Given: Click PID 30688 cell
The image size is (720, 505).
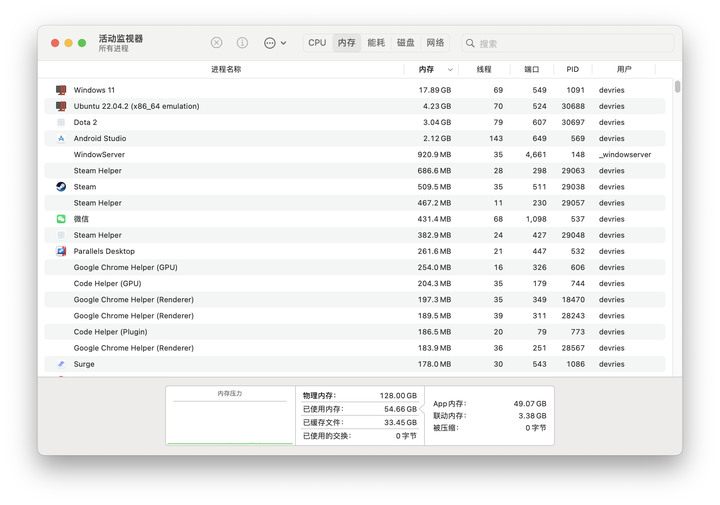Looking at the screenshot, I should pos(573,106).
